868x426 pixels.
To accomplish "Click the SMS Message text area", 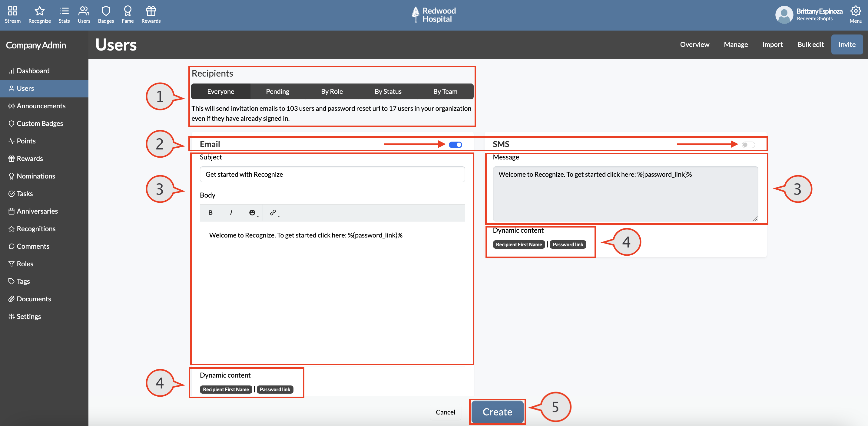I will 625,194.
